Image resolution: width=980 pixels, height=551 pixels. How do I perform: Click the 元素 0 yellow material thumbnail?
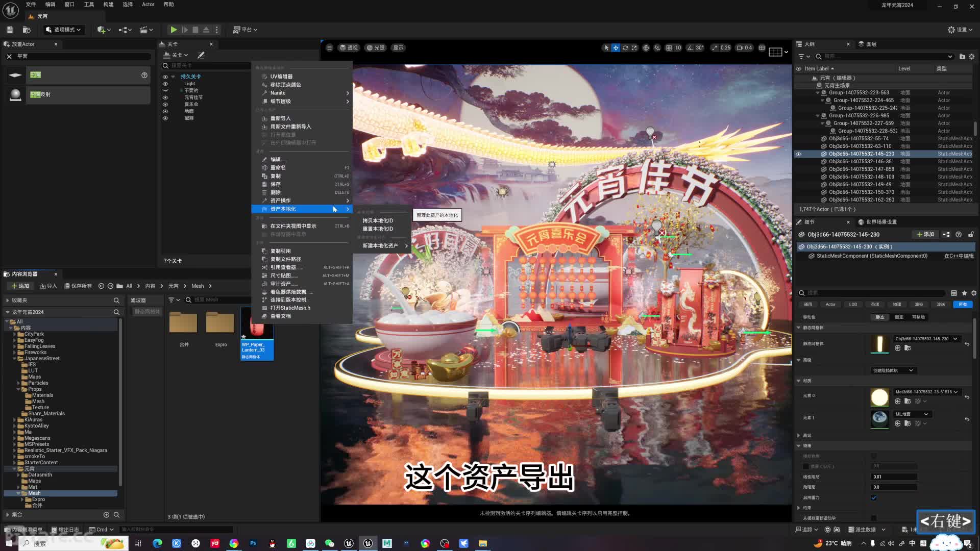click(879, 397)
